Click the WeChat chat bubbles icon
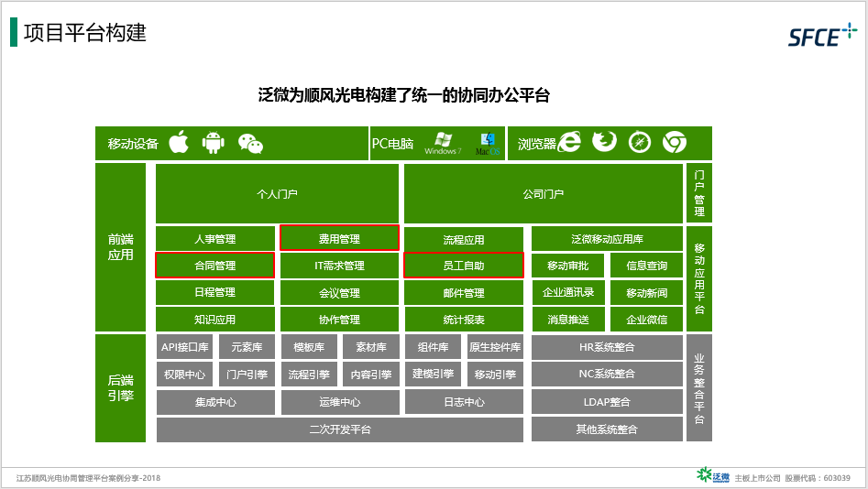 [250, 143]
